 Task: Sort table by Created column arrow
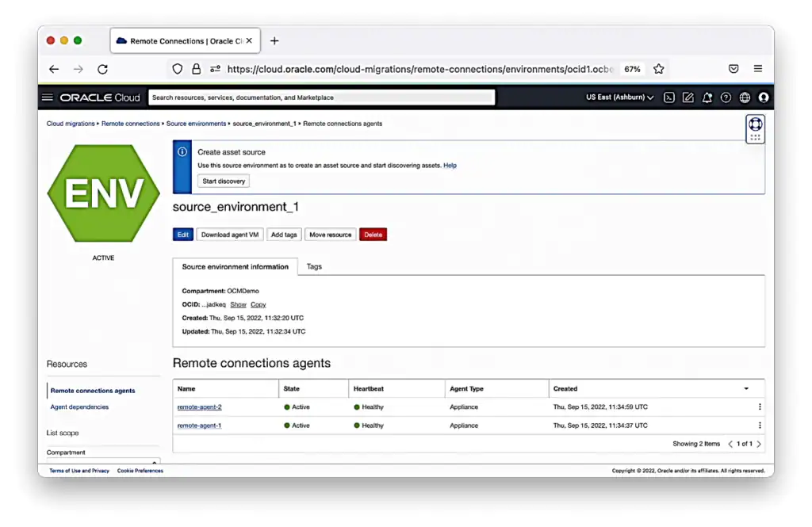pos(746,389)
